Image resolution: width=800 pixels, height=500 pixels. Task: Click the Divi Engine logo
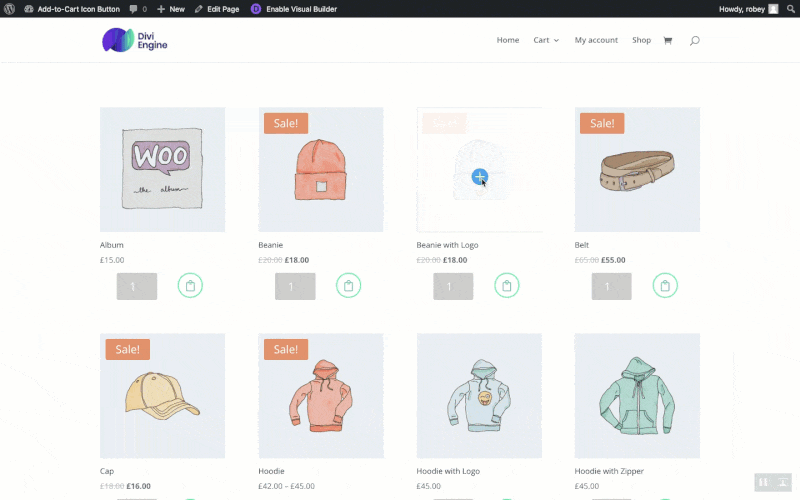pyautogui.click(x=135, y=40)
